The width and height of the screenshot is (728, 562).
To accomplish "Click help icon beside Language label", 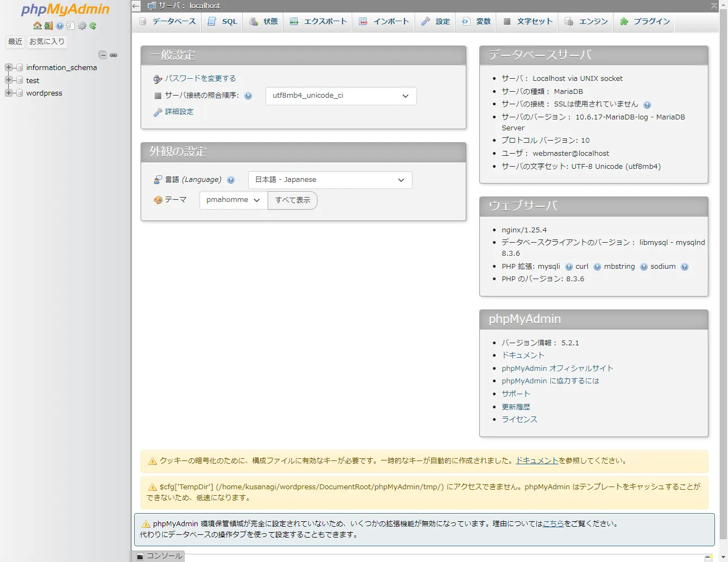I will (231, 180).
